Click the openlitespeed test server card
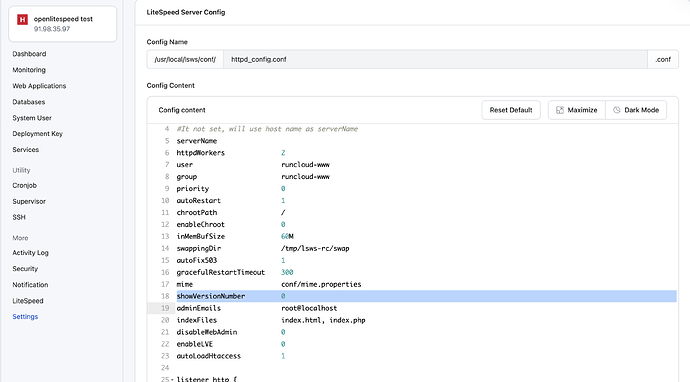This screenshot has height=382, width=690. [x=62, y=24]
